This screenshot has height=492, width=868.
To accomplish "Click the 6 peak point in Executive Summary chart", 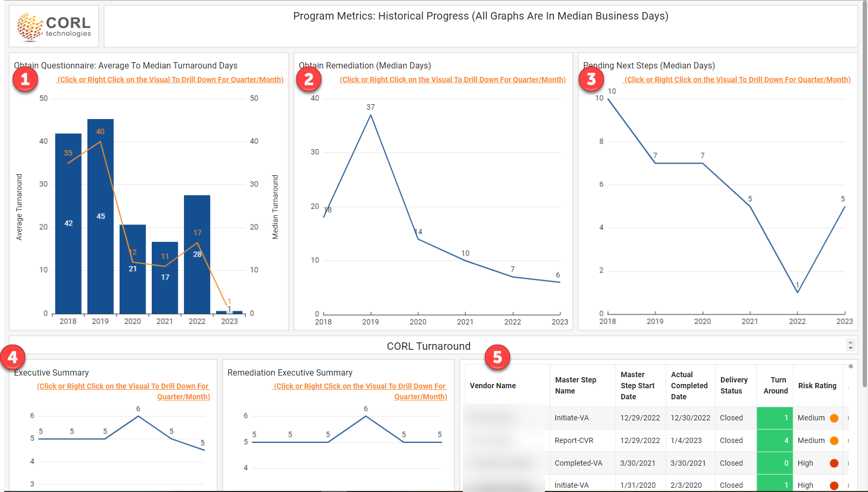I will [138, 416].
